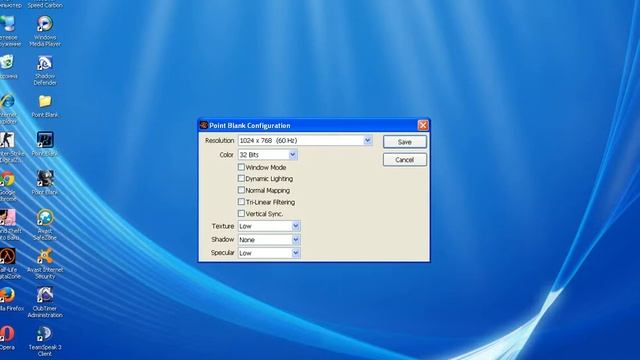This screenshot has width=640, height=360.
Task: Click the Resolution label text
Action: pyautogui.click(x=220, y=140)
